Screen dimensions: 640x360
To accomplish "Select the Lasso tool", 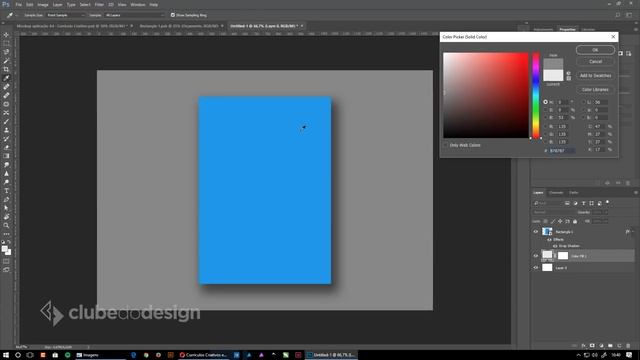I will [6, 52].
